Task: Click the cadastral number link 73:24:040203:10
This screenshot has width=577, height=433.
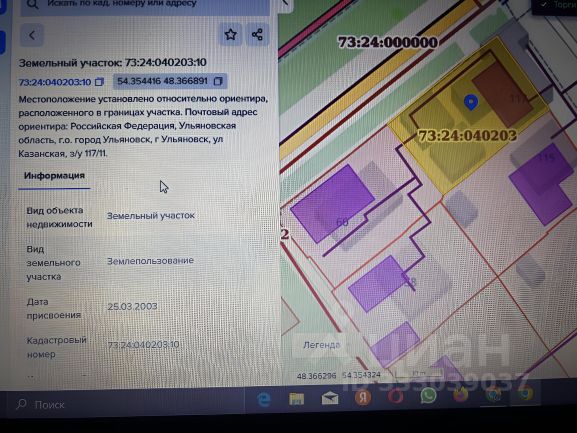Action: click(55, 82)
